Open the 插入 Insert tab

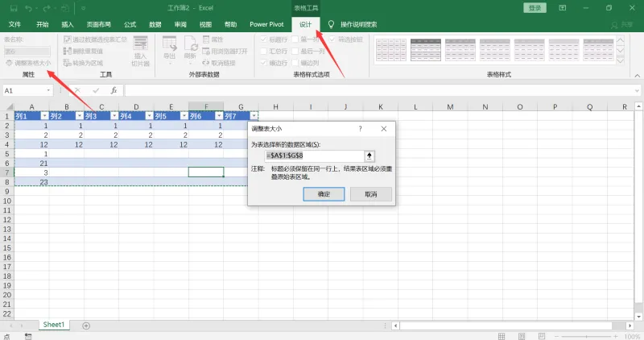pyautogui.click(x=68, y=25)
